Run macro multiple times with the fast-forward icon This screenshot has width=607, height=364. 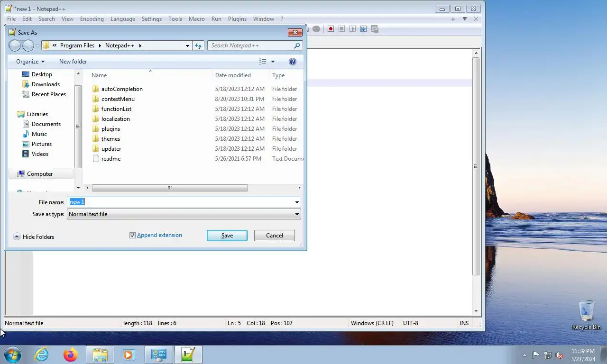click(x=363, y=29)
